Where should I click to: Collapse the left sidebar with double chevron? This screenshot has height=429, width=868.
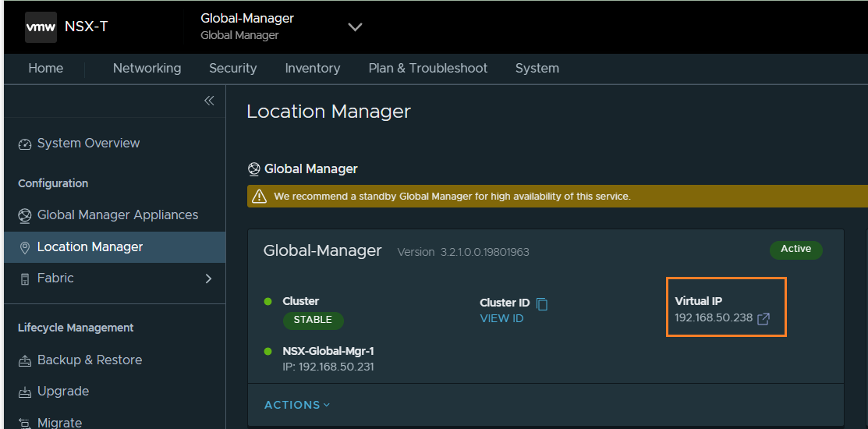click(209, 101)
